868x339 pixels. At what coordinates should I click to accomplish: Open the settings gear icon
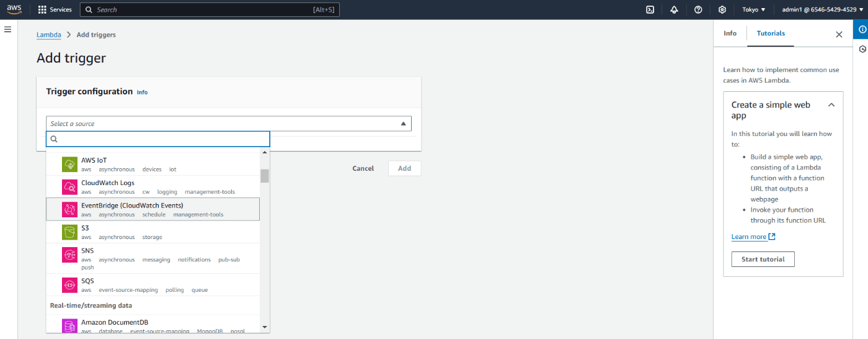coord(722,10)
